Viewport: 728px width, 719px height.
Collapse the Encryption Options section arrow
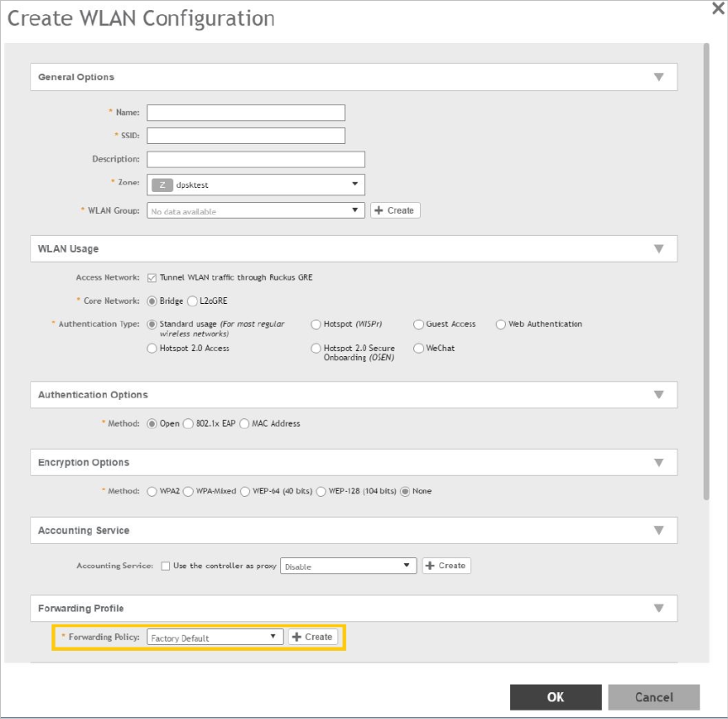pyautogui.click(x=659, y=462)
